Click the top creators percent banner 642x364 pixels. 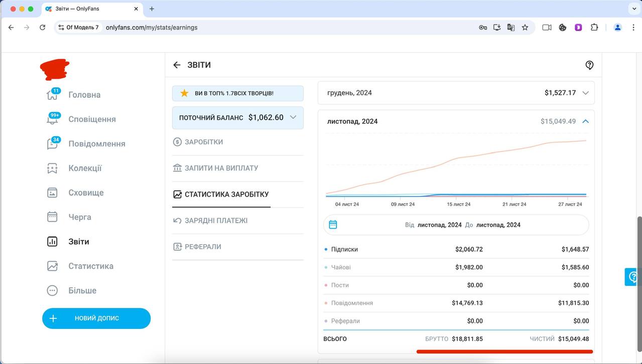(238, 93)
